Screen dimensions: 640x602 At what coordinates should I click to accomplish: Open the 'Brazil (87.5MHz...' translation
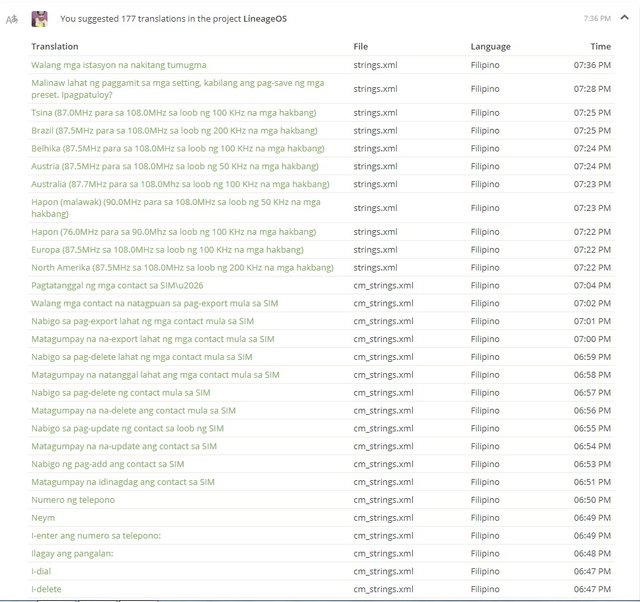coord(173,131)
